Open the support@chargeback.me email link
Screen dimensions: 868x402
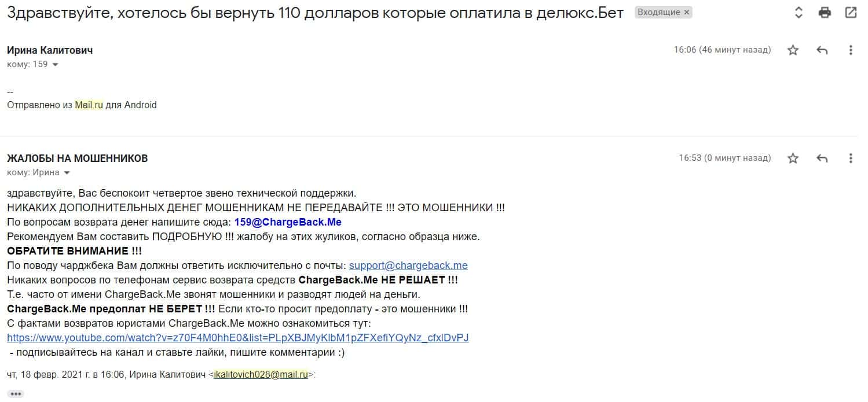pyautogui.click(x=408, y=265)
